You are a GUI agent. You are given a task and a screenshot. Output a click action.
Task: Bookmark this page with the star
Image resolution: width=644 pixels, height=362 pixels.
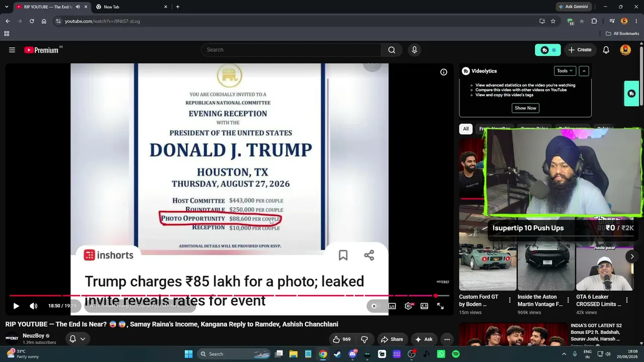coord(553,21)
